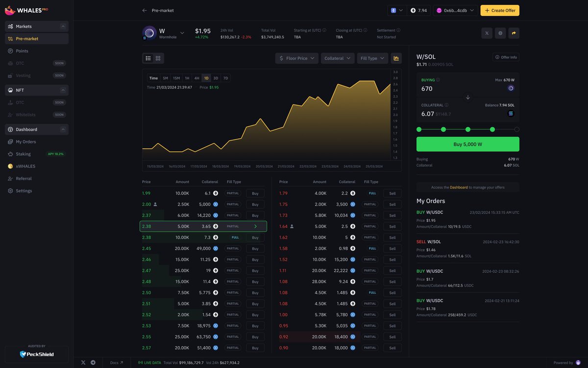Viewport: 588px width, 368px height.
Task: Toggle the chart display icon button
Action: (396, 58)
